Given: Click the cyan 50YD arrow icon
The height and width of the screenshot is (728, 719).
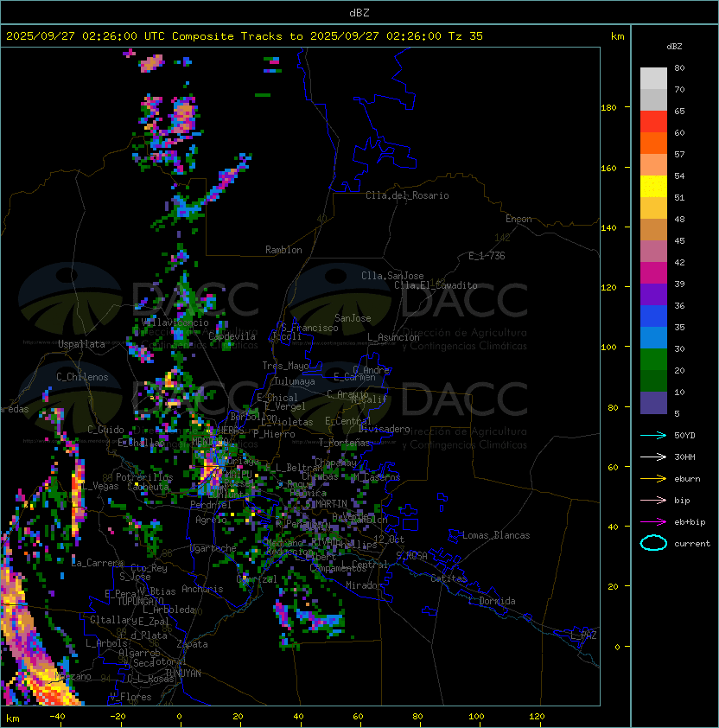Looking at the screenshot, I should 653,435.
